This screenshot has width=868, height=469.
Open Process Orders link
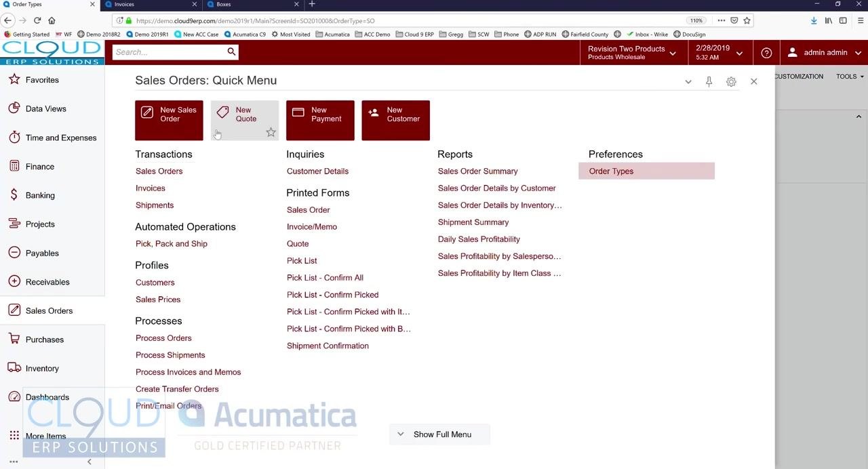(x=163, y=338)
